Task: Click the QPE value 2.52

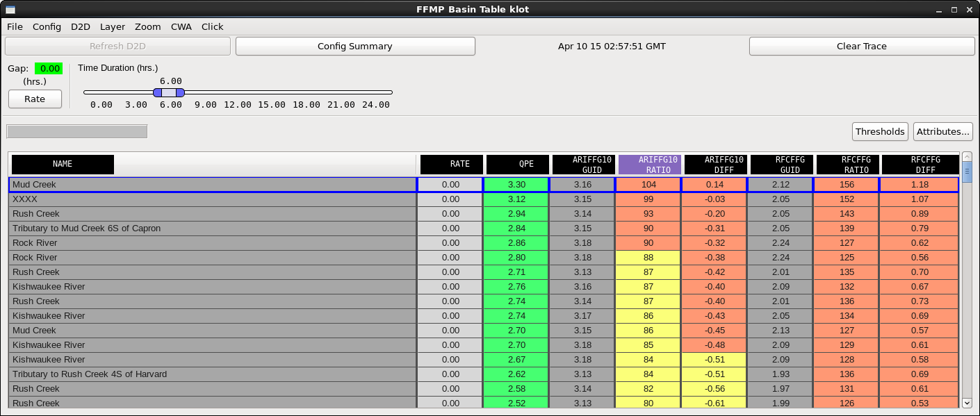Action: coord(516,403)
